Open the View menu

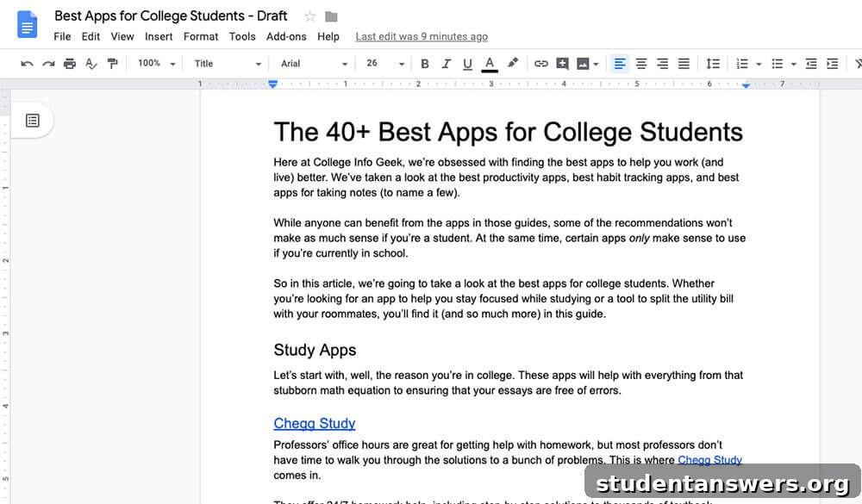(122, 36)
